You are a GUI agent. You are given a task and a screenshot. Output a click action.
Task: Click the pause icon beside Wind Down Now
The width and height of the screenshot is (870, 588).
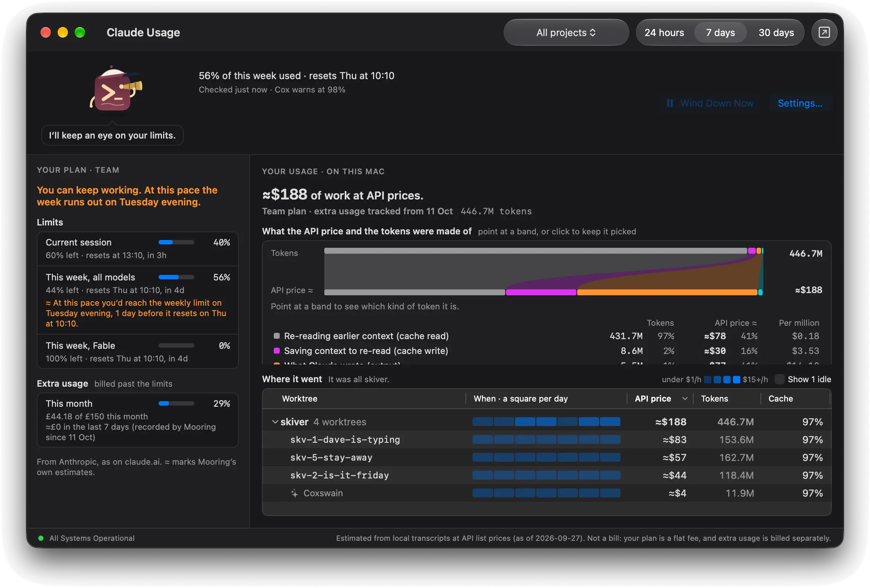pos(670,103)
